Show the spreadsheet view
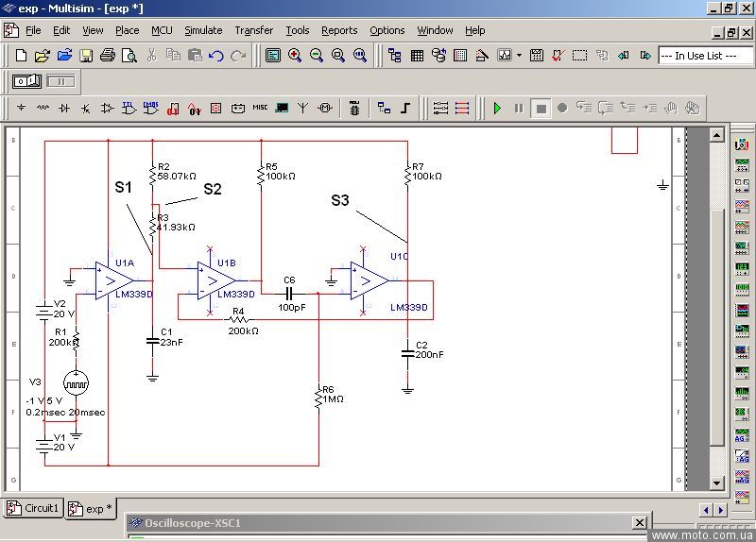The image size is (756, 542). click(417, 56)
